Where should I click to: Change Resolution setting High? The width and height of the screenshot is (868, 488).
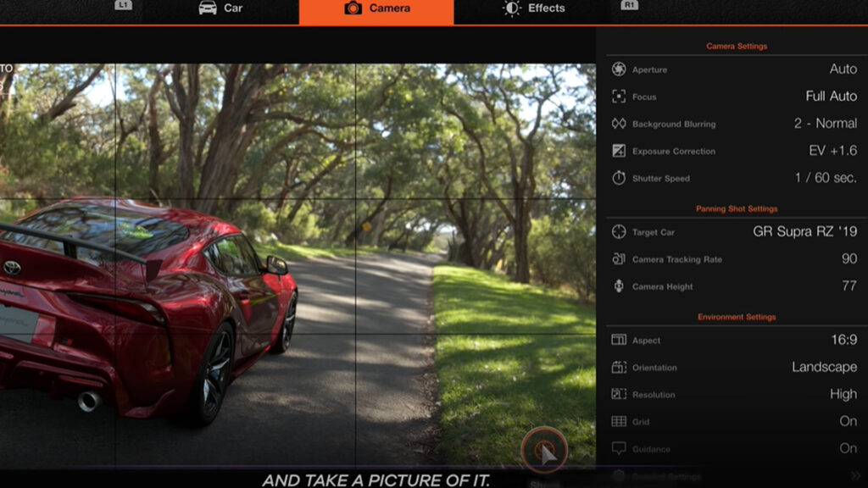pyautogui.click(x=843, y=394)
